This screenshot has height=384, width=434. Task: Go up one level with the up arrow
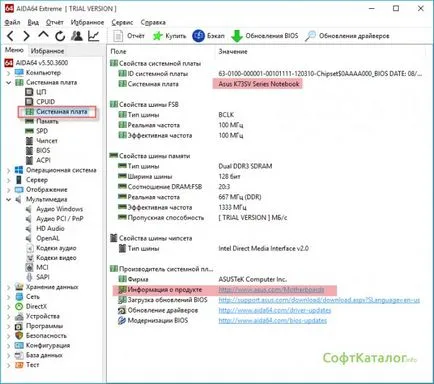tap(43, 35)
